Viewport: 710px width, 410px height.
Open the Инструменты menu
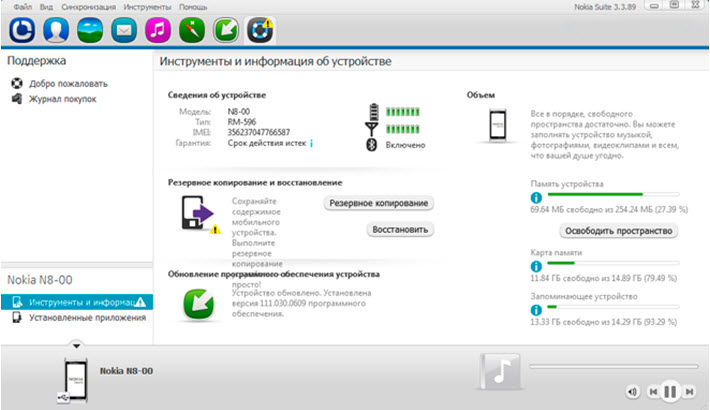[147, 7]
